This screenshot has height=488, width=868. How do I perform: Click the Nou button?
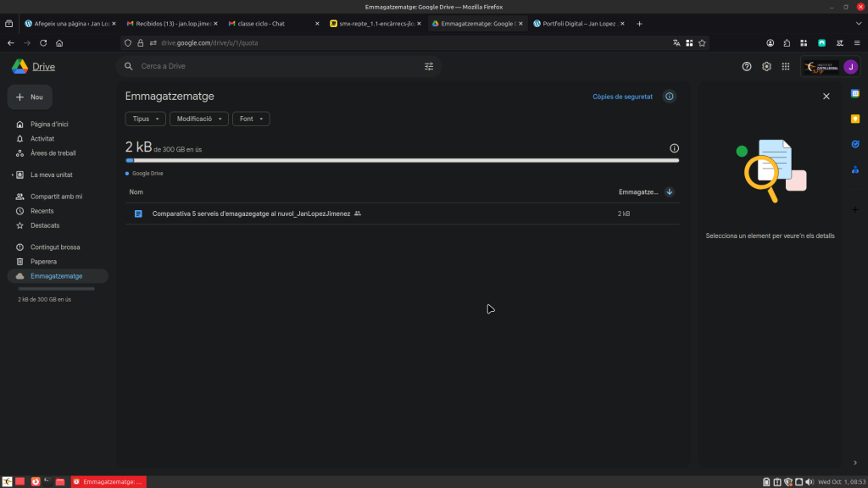(30, 97)
